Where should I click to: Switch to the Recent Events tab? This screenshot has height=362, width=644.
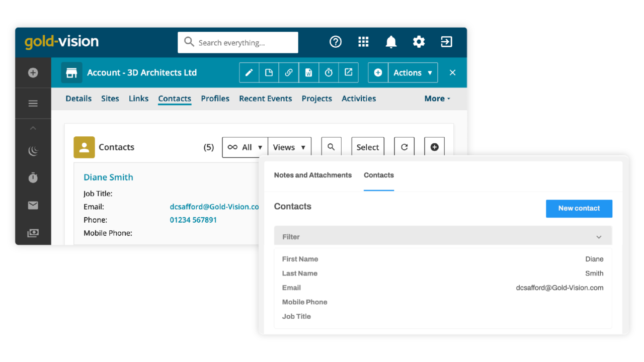tap(266, 99)
